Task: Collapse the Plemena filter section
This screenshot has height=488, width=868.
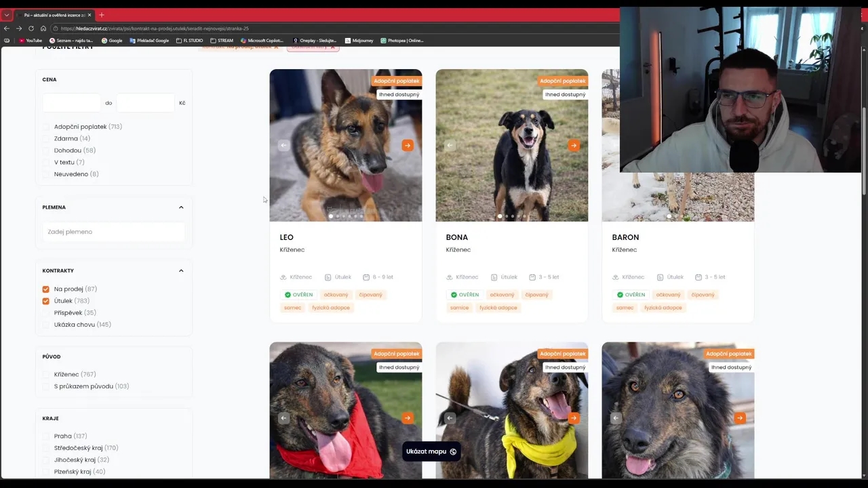Action: tap(181, 207)
